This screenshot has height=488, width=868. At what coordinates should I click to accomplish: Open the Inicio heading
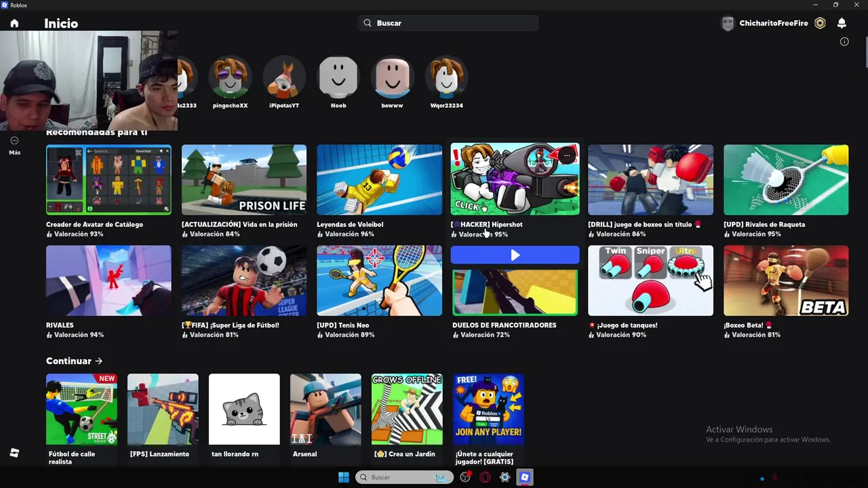(x=61, y=23)
